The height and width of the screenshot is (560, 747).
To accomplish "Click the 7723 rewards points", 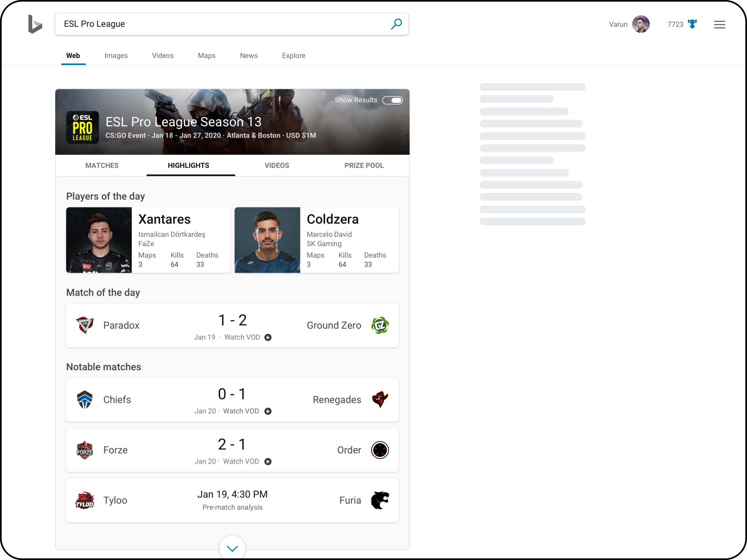I will pyautogui.click(x=675, y=24).
